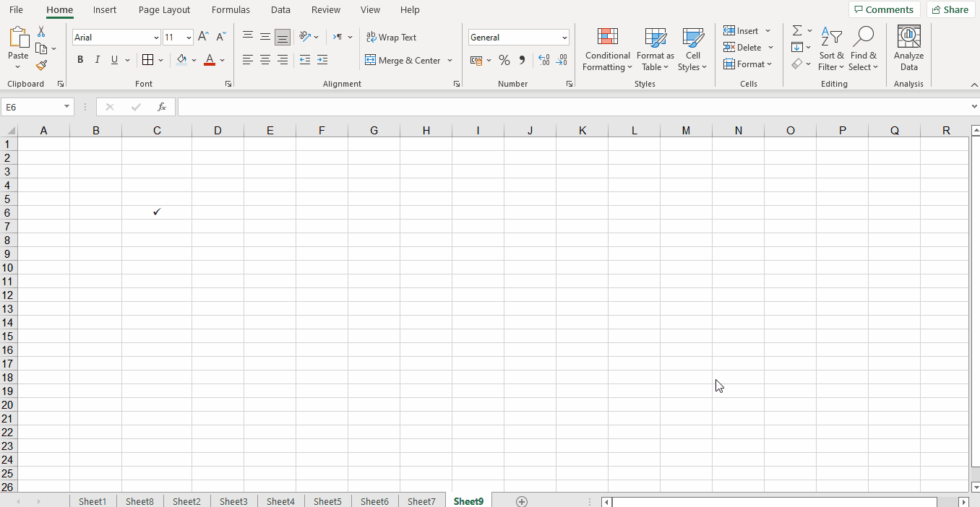980x507 pixels.
Task: Click the AutoSum icon
Action: coord(796,30)
